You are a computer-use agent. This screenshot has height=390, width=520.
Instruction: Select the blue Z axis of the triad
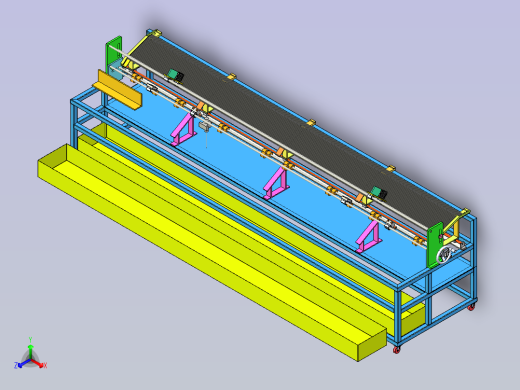click(x=21, y=364)
